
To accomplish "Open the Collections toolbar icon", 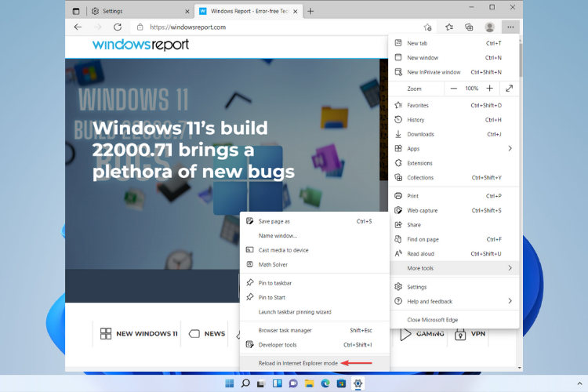I will [x=469, y=27].
